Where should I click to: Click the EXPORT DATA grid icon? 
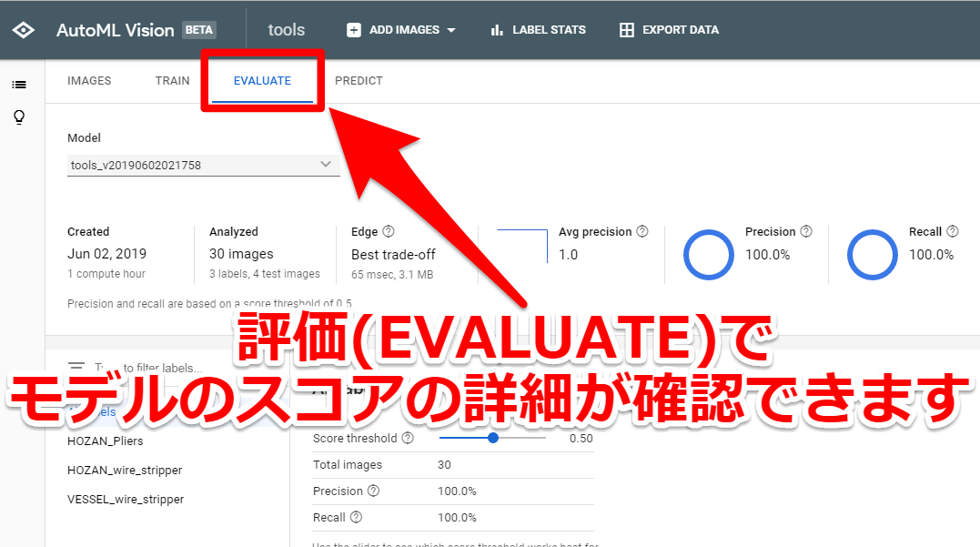click(626, 29)
